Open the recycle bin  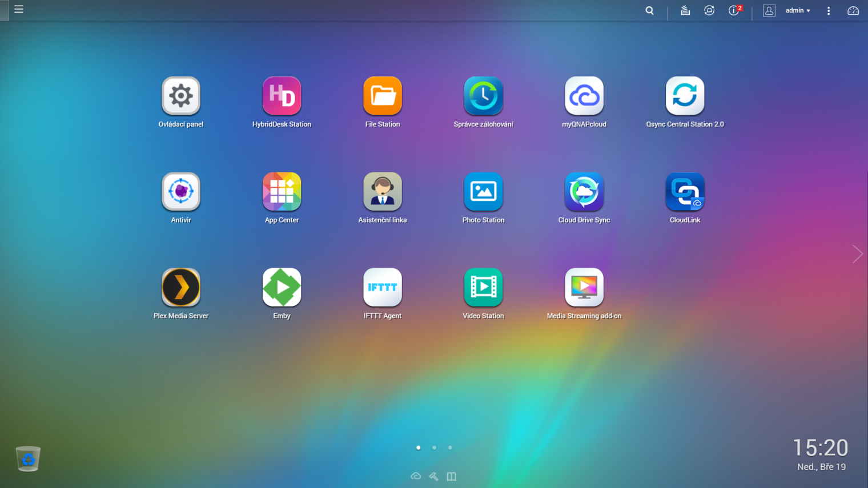coord(28,459)
